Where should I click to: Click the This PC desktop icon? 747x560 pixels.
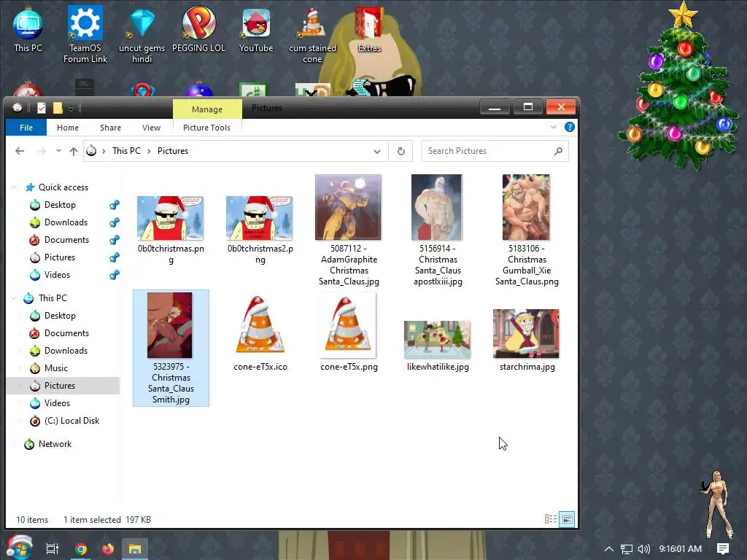[28, 29]
